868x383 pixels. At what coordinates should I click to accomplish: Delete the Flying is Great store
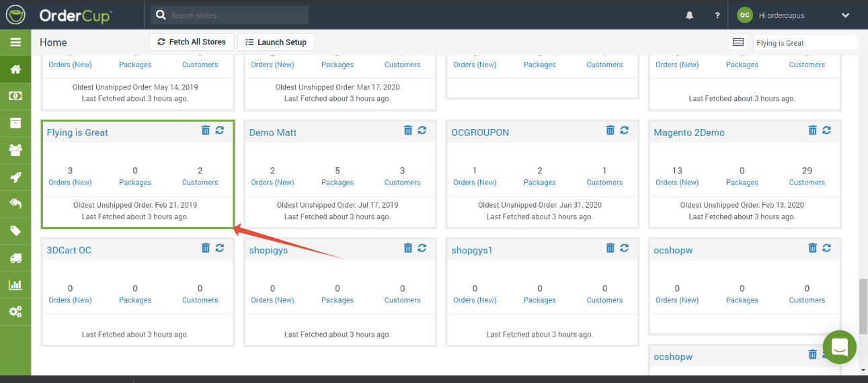(x=206, y=130)
